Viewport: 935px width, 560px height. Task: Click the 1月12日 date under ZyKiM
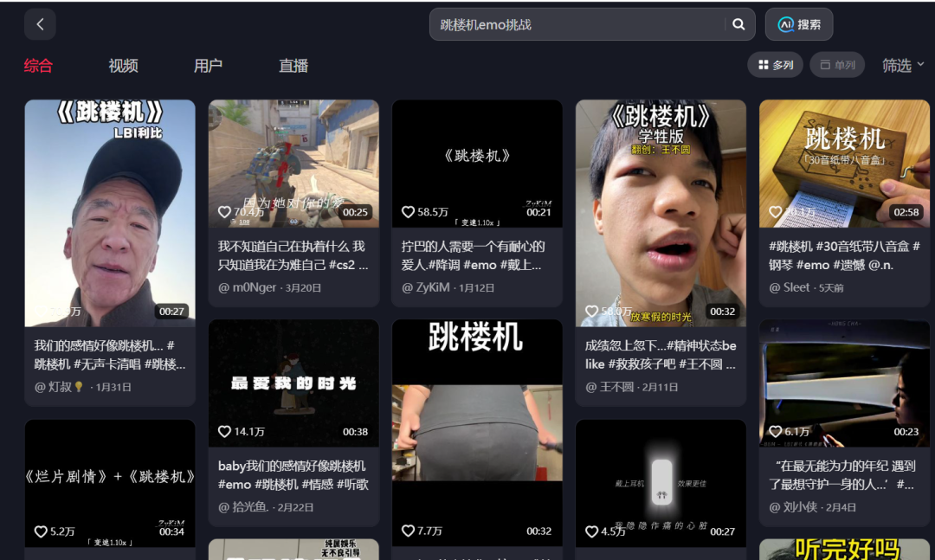click(476, 288)
